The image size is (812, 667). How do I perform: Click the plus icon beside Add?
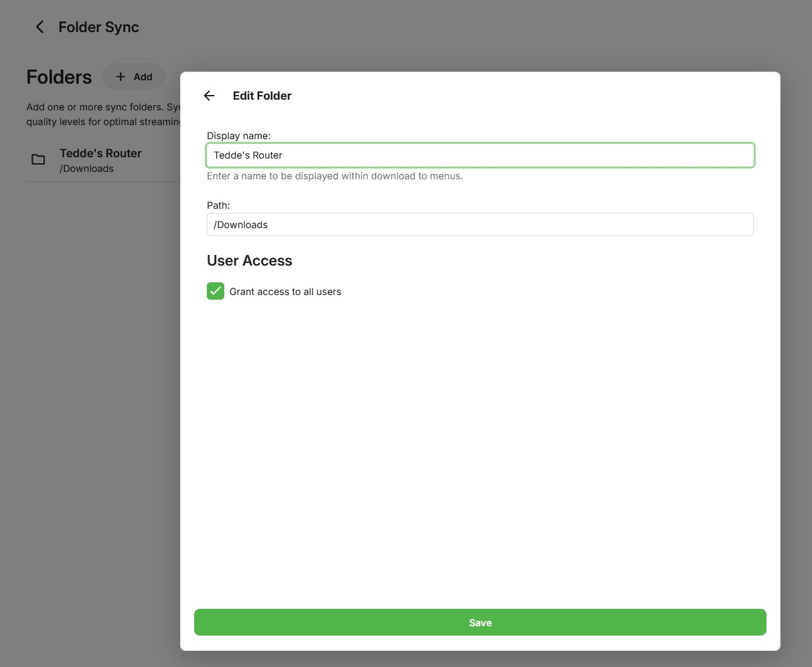pos(120,77)
